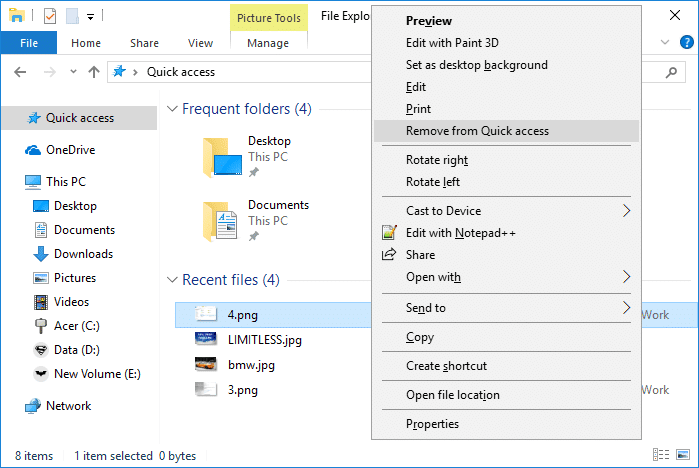Open recent locations dropdown arrow
The image size is (699, 468).
[73, 72]
